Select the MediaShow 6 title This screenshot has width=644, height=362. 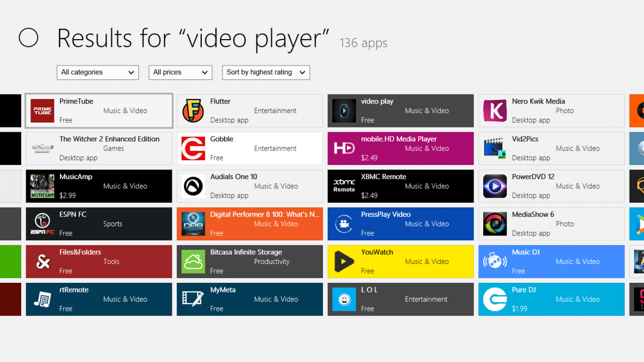pyautogui.click(x=533, y=214)
